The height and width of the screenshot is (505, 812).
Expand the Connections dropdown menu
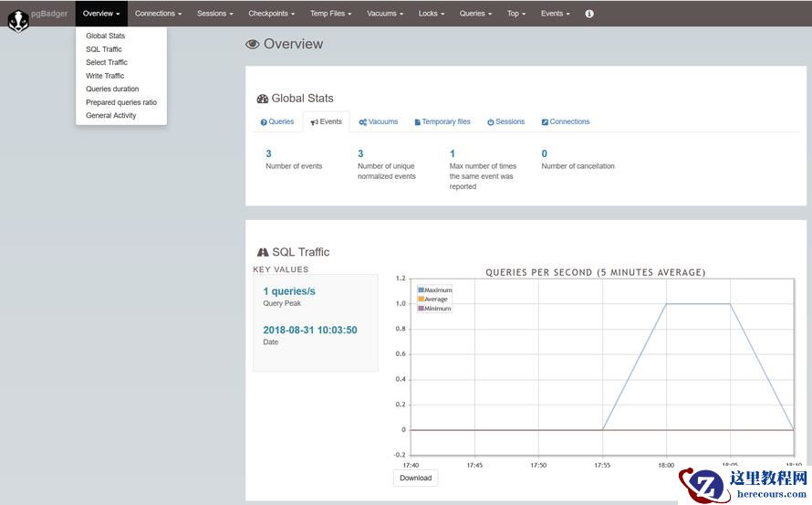tap(158, 14)
